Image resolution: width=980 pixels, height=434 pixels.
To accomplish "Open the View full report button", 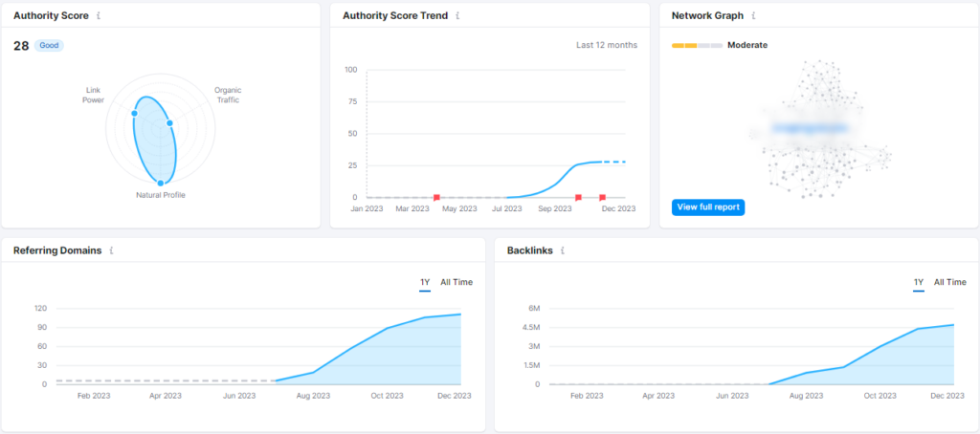I will (x=708, y=207).
